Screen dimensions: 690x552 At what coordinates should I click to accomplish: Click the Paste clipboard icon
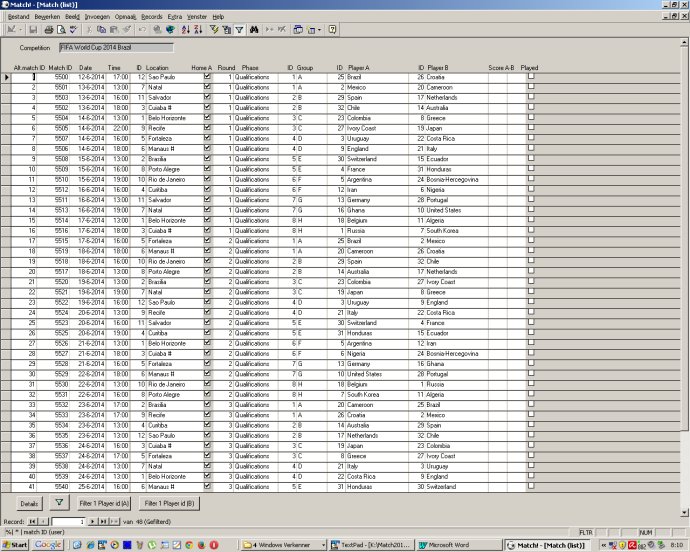(114, 29)
